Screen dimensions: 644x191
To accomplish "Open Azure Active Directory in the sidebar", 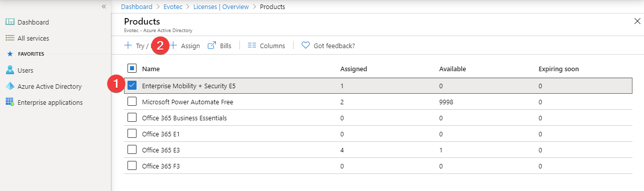I will pyautogui.click(x=49, y=86).
